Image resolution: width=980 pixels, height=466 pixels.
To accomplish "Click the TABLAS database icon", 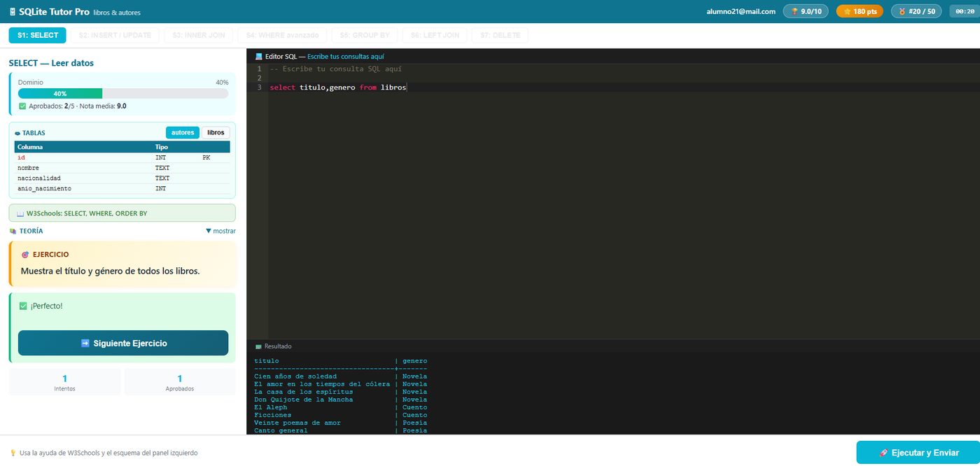I will click(x=17, y=133).
